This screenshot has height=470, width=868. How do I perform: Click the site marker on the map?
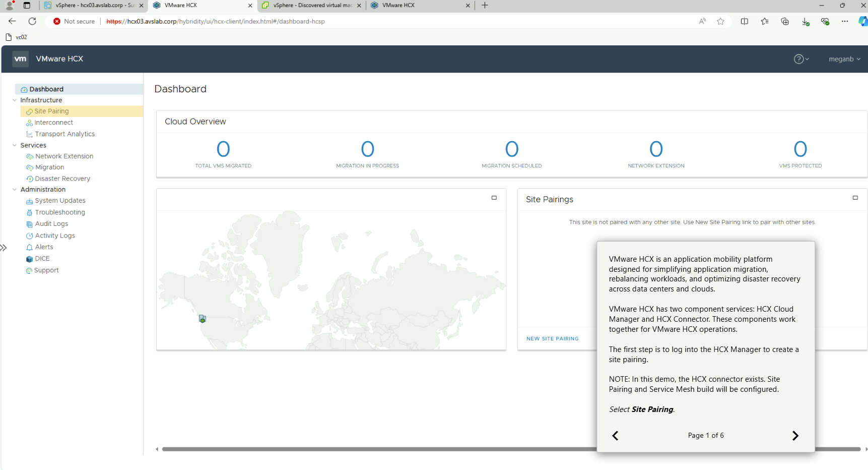click(x=202, y=319)
